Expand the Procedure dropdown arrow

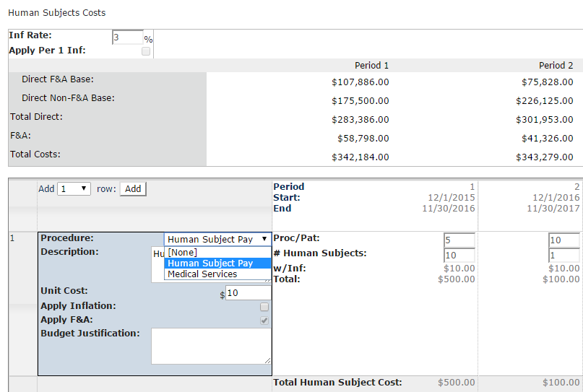(x=264, y=239)
